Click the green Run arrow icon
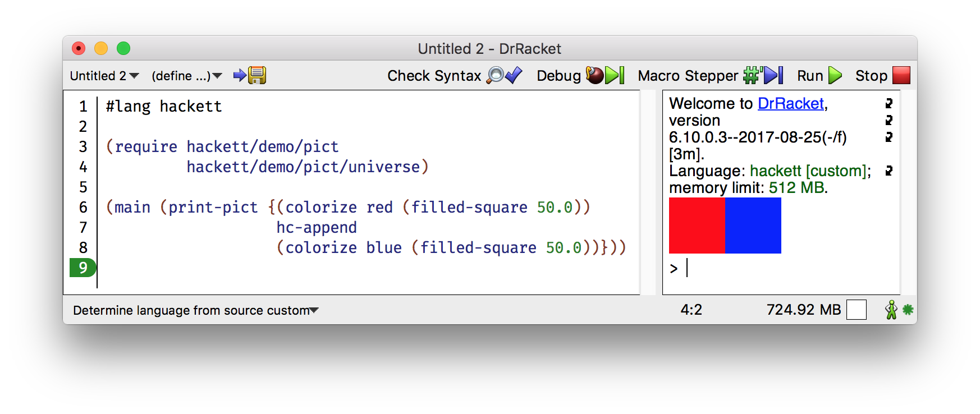 click(835, 75)
